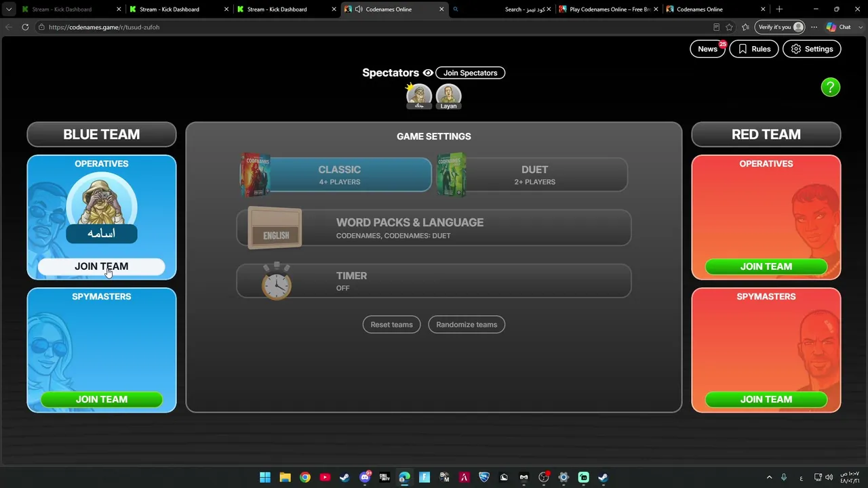This screenshot has height=488, width=868.
Task: Open YouTube from the taskbar
Action: (325, 477)
